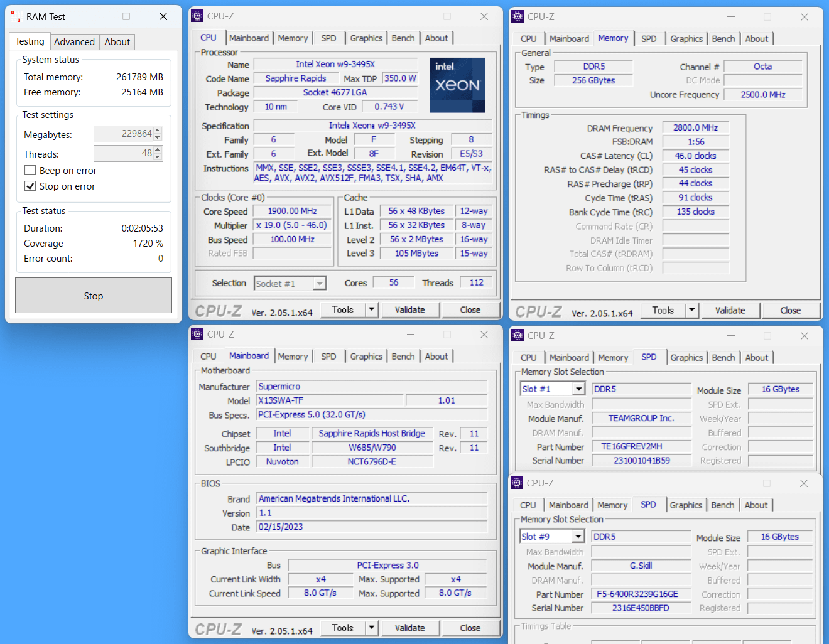Click Core Speed value 1900.00 MHz
The height and width of the screenshot is (644, 829).
point(292,212)
